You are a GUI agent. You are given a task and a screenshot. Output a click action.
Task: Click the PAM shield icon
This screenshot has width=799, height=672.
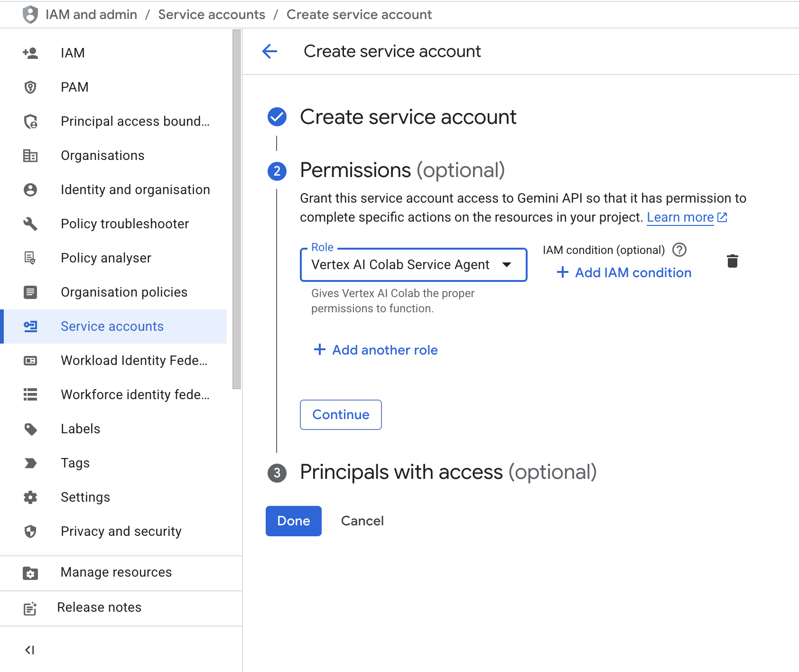pyautogui.click(x=30, y=87)
